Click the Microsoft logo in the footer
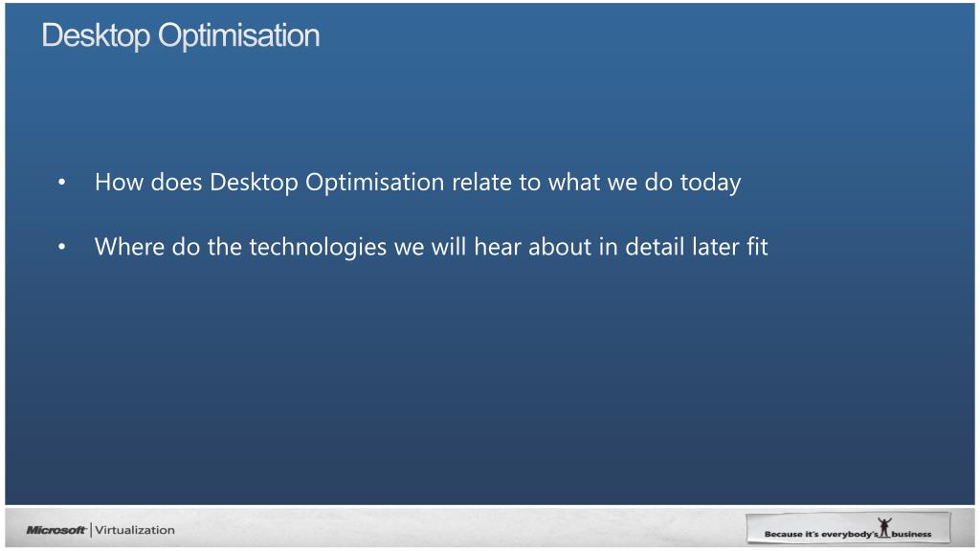Image resolution: width=980 pixels, height=551 pixels. pyautogui.click(x=56, y=530)
